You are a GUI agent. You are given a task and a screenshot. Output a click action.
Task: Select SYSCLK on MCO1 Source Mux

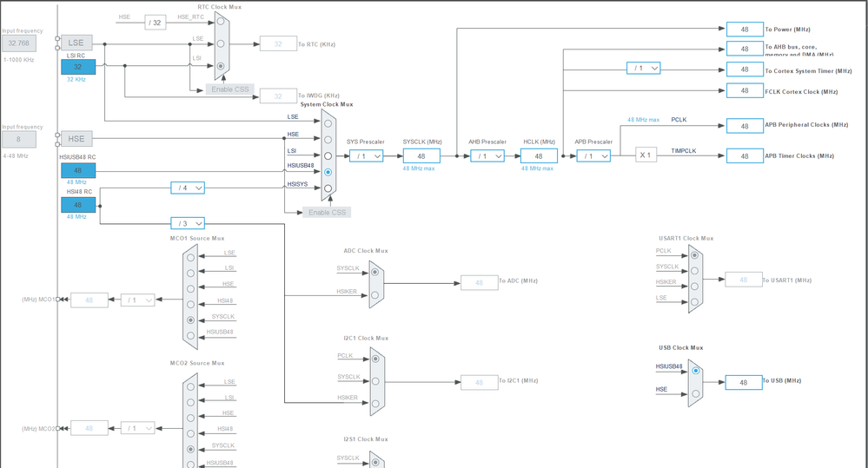(190, 320)
